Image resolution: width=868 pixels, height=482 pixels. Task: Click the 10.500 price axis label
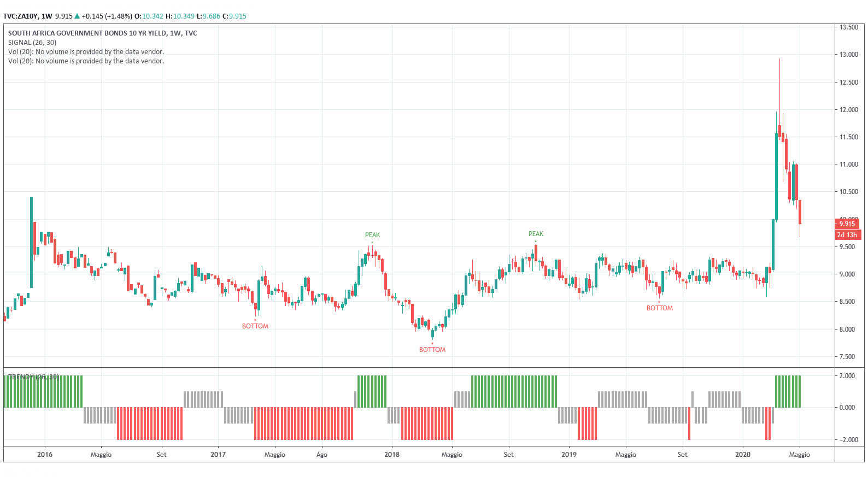pos(849,192)
